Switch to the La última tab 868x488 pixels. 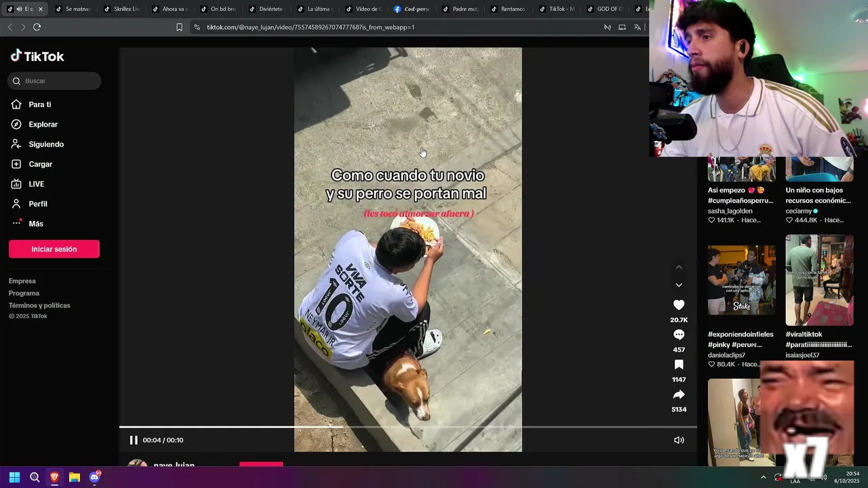[315, 9]
